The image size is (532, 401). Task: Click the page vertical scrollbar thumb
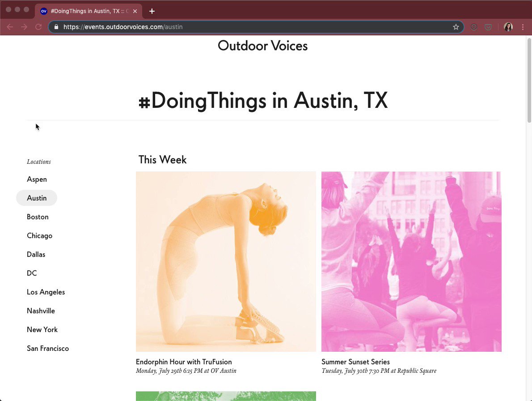point(529,80)
